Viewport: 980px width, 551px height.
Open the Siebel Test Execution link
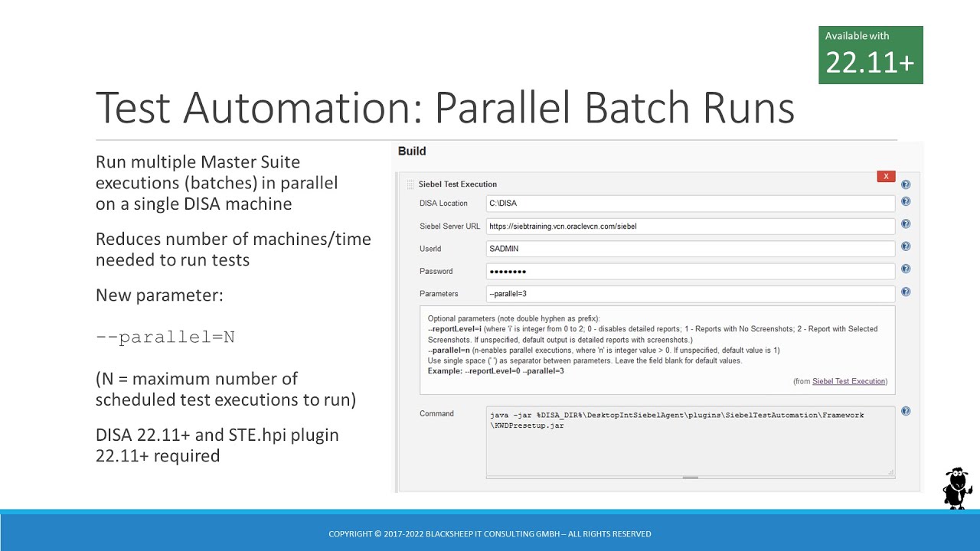(848, 381)
